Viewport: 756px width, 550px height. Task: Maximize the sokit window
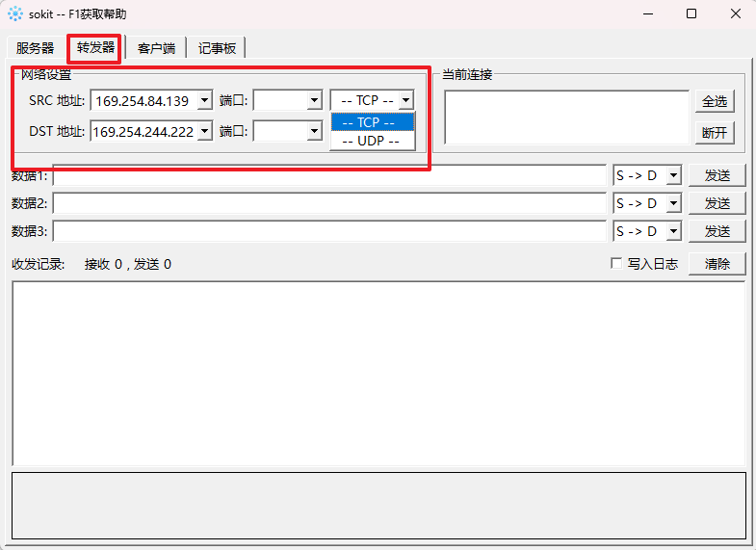691,13
